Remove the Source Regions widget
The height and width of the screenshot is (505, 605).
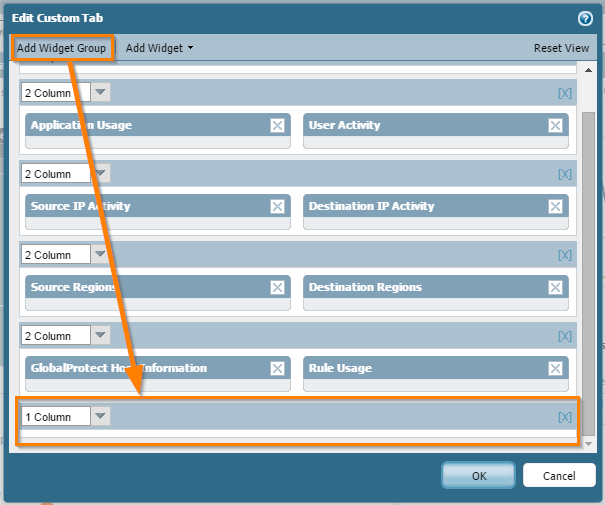pos(277,287)
